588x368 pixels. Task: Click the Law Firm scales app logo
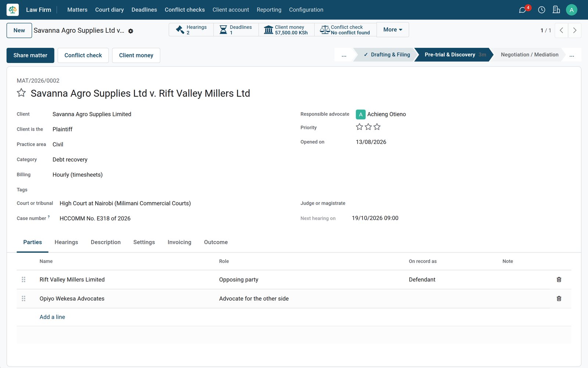tap(13, 10)
